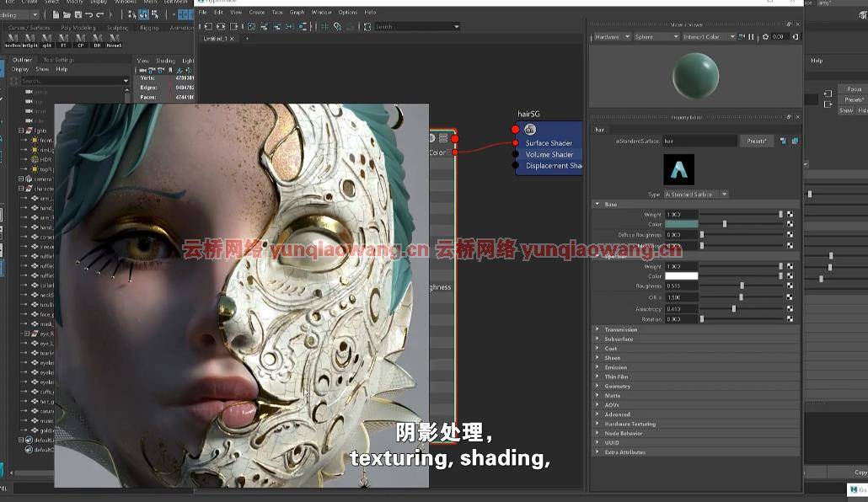Click map button for Anisotropy
Image resolution: width=868 pixels, height=502 pixels.
[790, 309]
